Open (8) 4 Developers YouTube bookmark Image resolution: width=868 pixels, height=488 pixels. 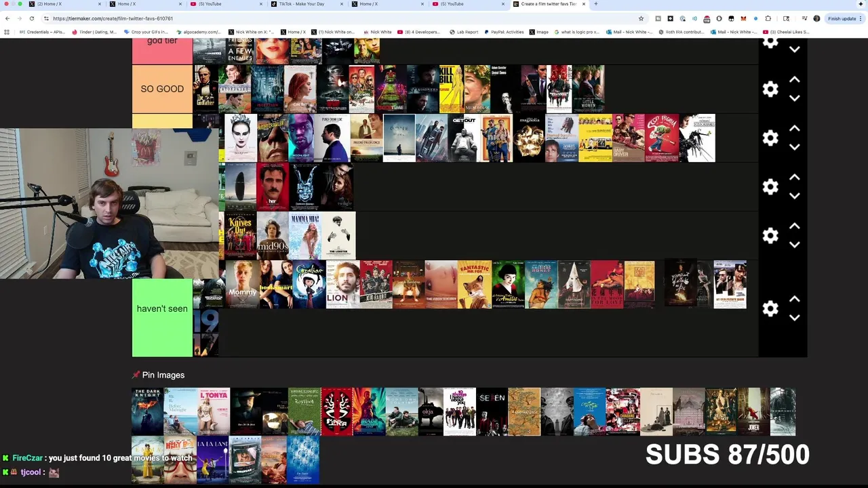point(419,32)
